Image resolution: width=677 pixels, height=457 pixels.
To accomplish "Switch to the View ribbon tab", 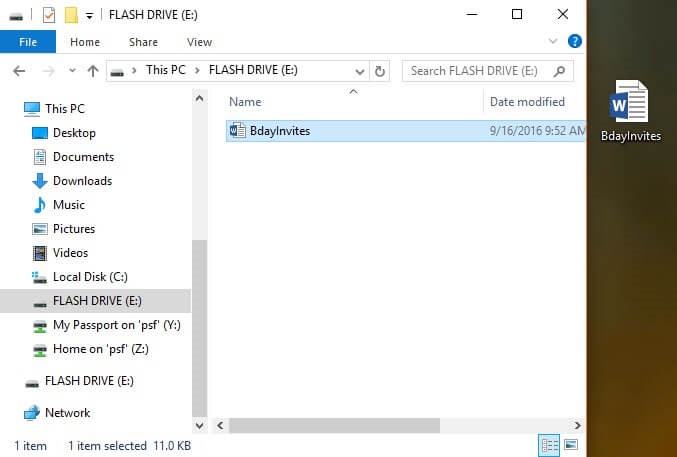I will tap(199, 42).
